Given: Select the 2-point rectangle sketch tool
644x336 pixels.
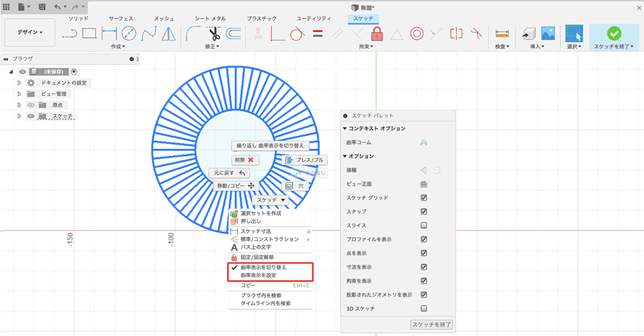Looking at the screenshot, I should (x=89, y=34).
